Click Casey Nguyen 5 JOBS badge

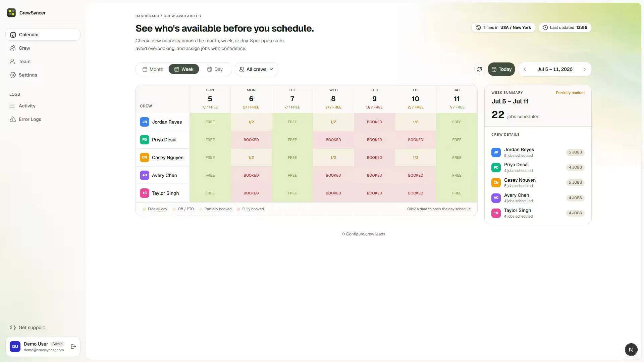pos(575,183)
